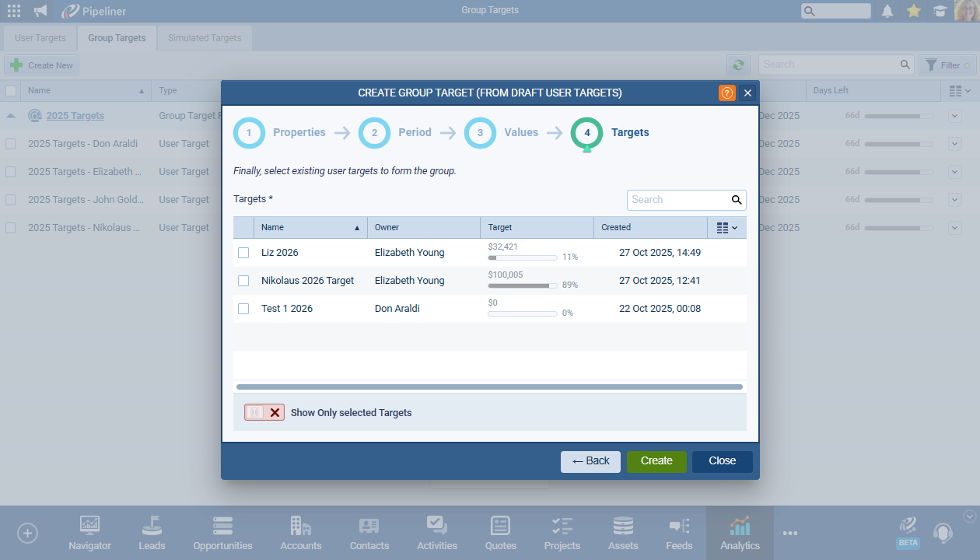The image size is (980, 560).
Task: Click the favorites star icon
Action: [914, 11]
